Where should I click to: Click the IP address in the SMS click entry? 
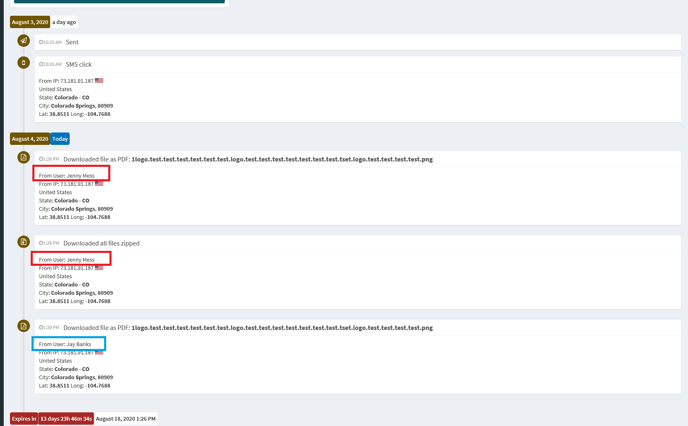pos(76,81)
